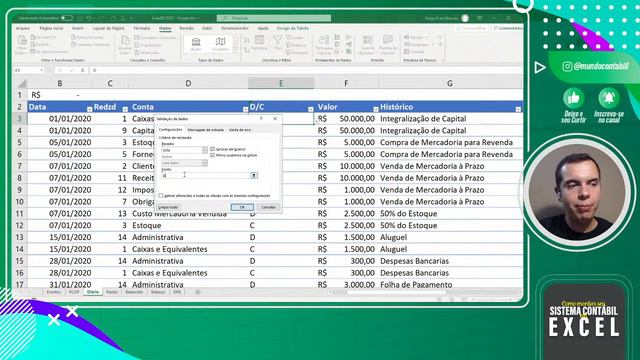Open the Permitir dropdown in validation dialog
This screenshot has width=640, height=360.
point(204,150)
